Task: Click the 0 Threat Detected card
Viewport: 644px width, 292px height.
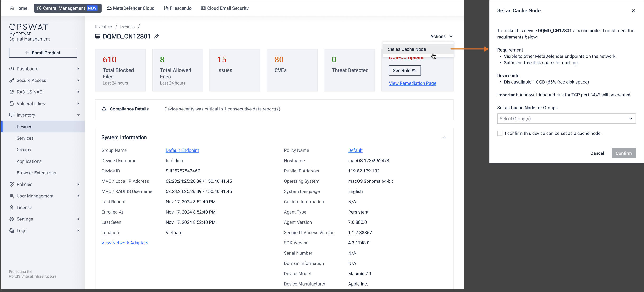Action: tap(349, 70)
